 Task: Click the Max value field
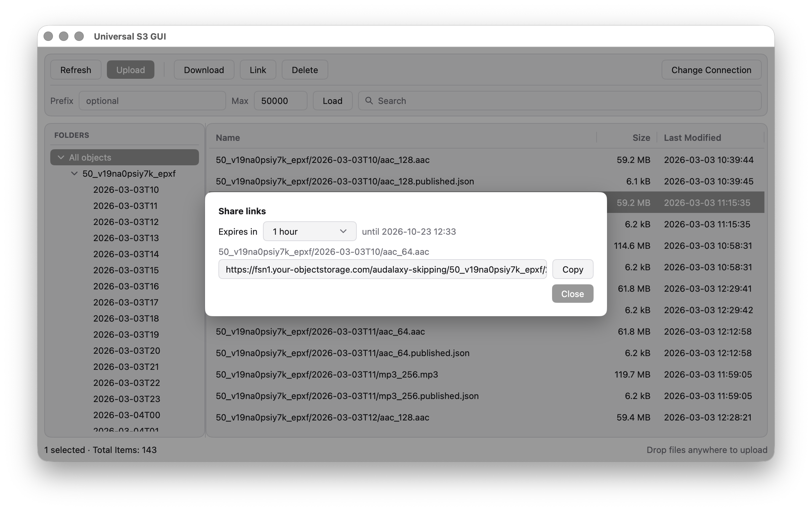(281, 101)
